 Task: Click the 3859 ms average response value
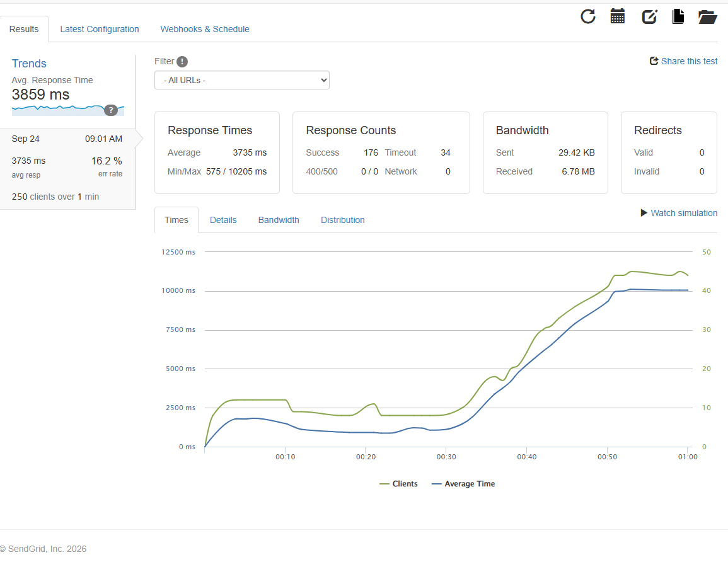pyautogui.click(x=40, y=94)
